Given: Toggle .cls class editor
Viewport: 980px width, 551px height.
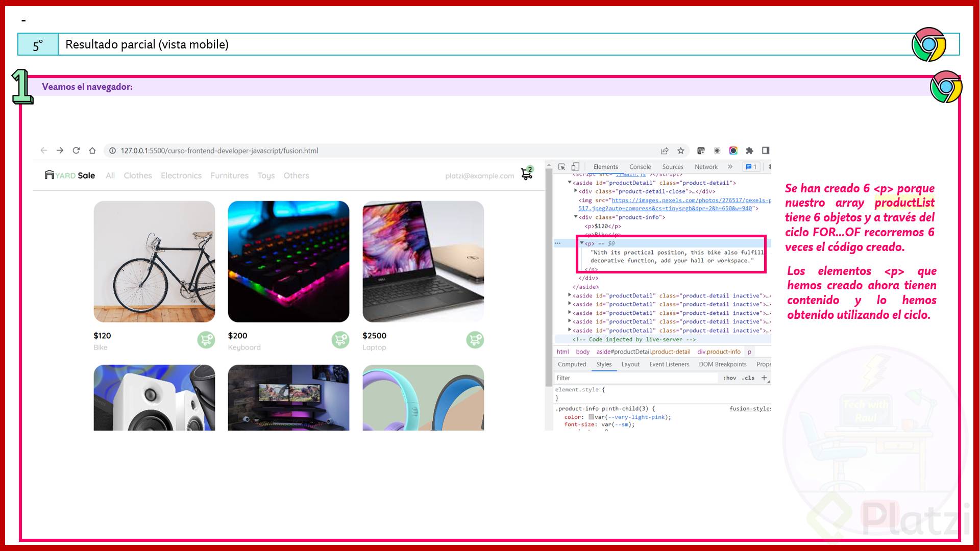Looking at the screenshot, I should 748,378.
